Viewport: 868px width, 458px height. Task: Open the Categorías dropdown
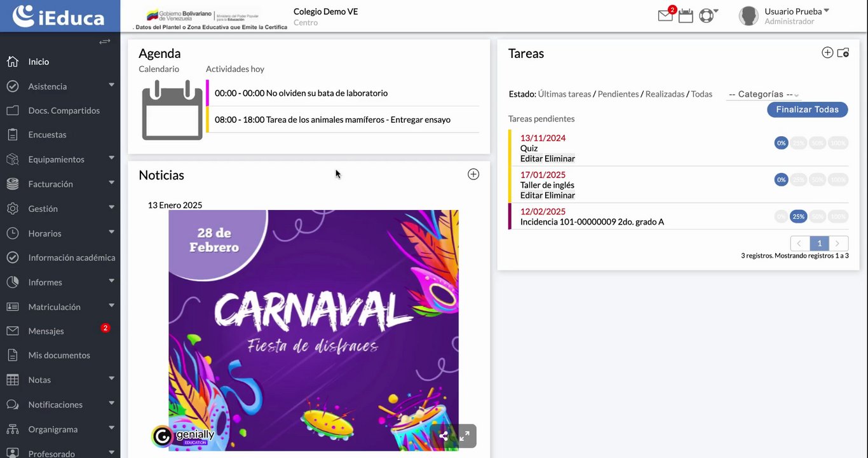click(x=763, y=94)
